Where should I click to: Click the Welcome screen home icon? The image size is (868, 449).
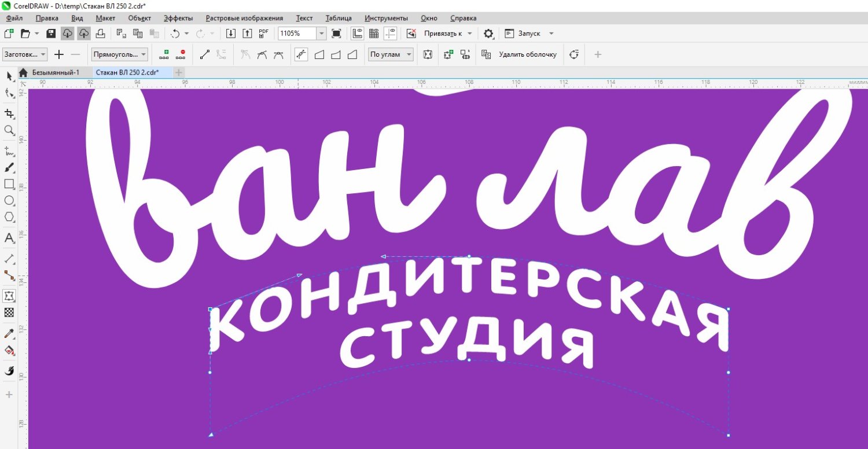pyautogui.click(x=23, y=72)
